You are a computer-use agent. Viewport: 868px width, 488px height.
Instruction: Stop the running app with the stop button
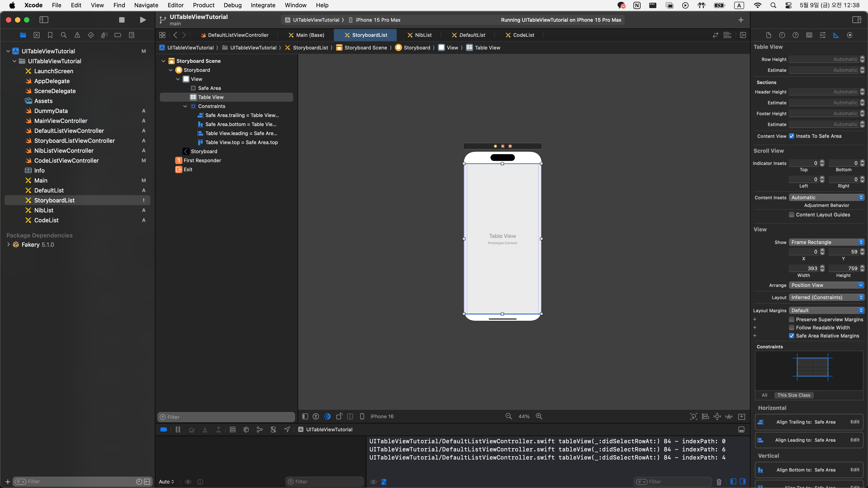click(122, 20)
